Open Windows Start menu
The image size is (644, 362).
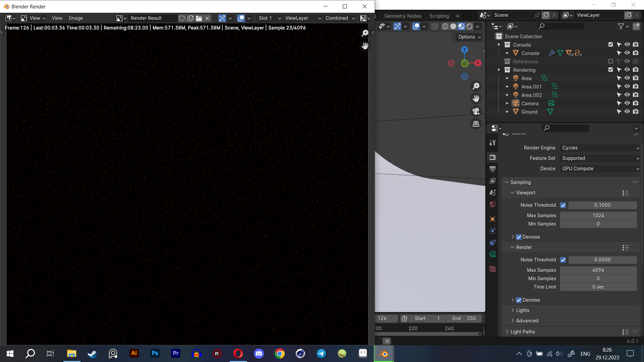point(10,353)
